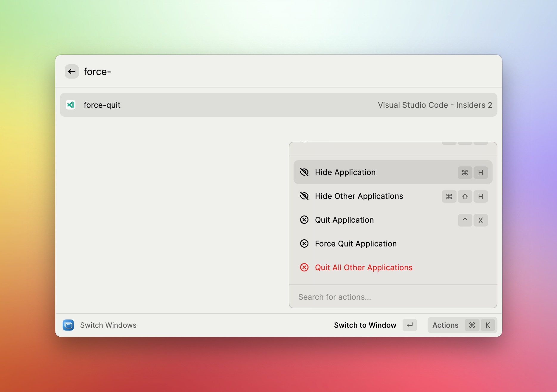557x392 pixels.
Task: Click the return key icon next to Switch to Window
Action: coord(410,325)
